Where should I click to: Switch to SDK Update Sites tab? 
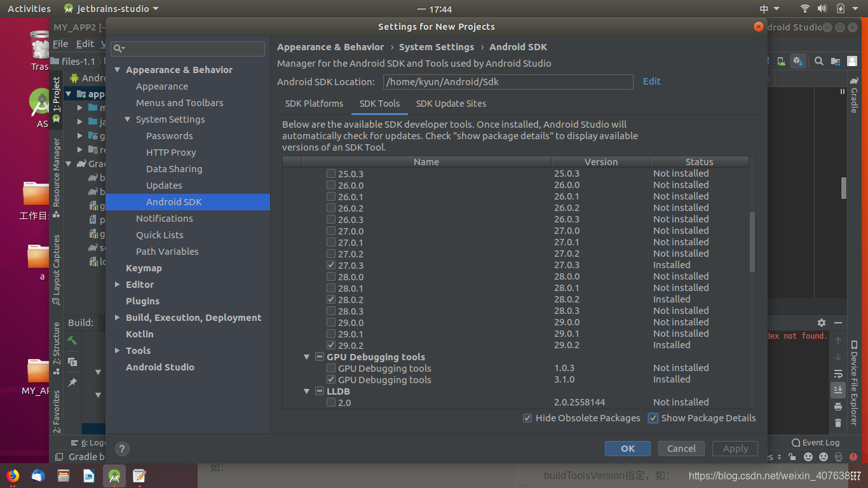coord(451,104)
